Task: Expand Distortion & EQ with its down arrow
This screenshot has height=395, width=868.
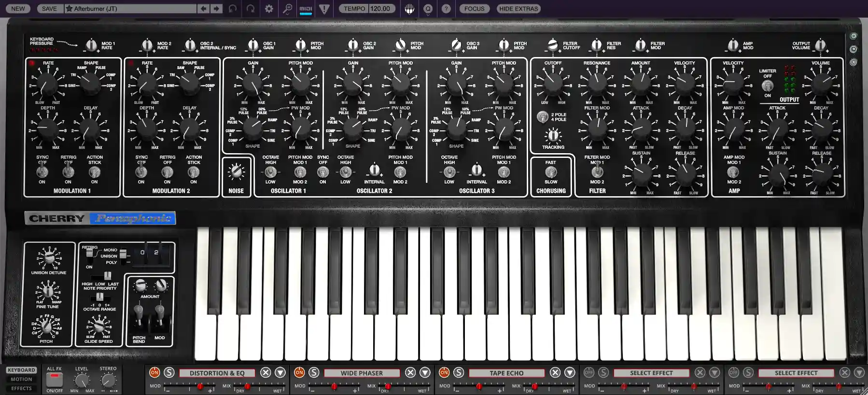Action: 280,372
